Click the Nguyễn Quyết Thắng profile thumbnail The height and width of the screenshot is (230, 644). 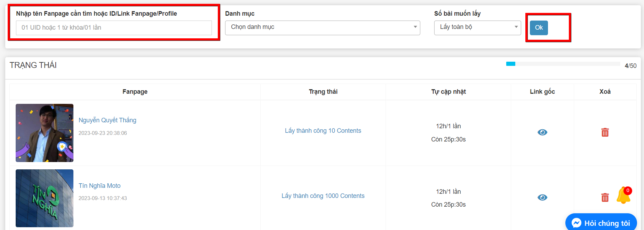click(45, 133)
